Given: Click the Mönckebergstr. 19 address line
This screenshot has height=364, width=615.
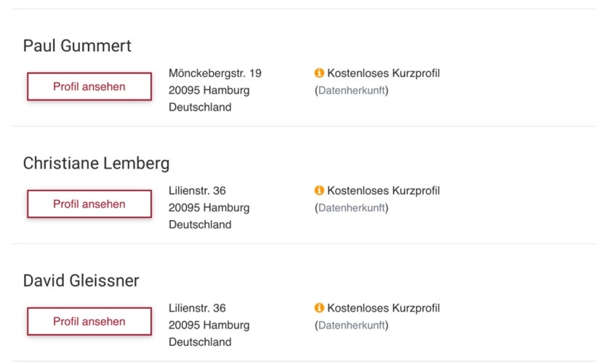Looking at the screenshot, I should click(215, 73).
